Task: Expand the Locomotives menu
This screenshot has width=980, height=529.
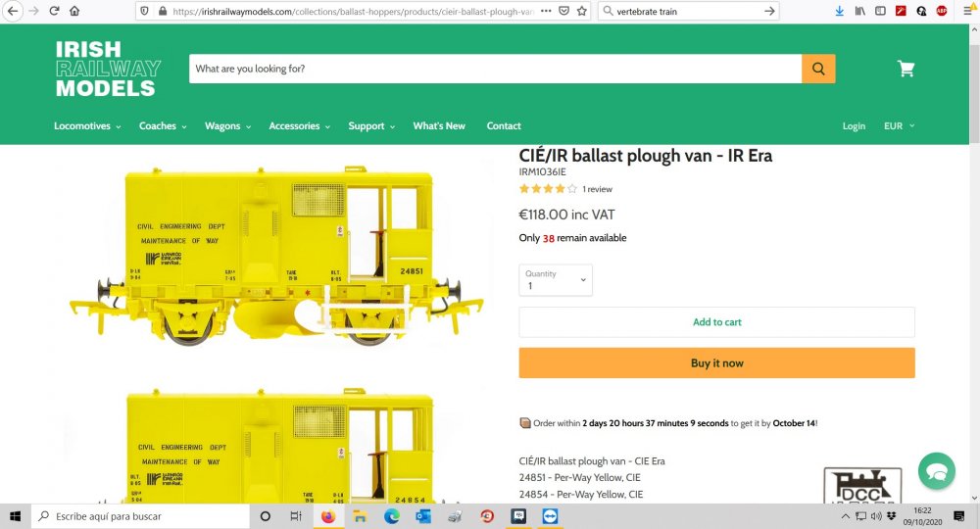Action: (x=87, y=126)
